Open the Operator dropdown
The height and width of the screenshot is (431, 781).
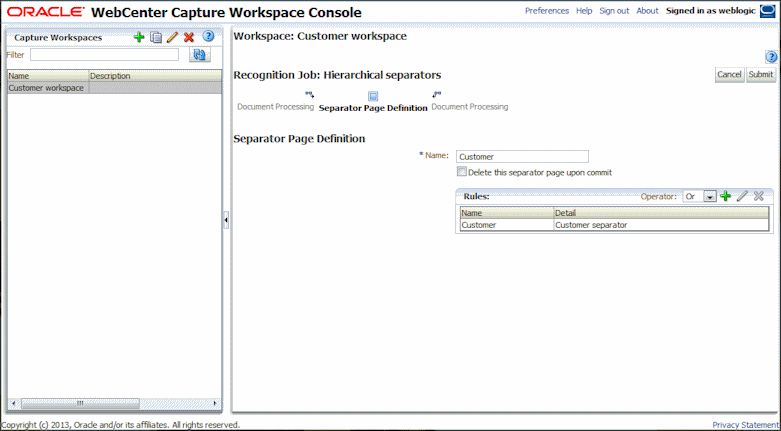pos(710,196)
